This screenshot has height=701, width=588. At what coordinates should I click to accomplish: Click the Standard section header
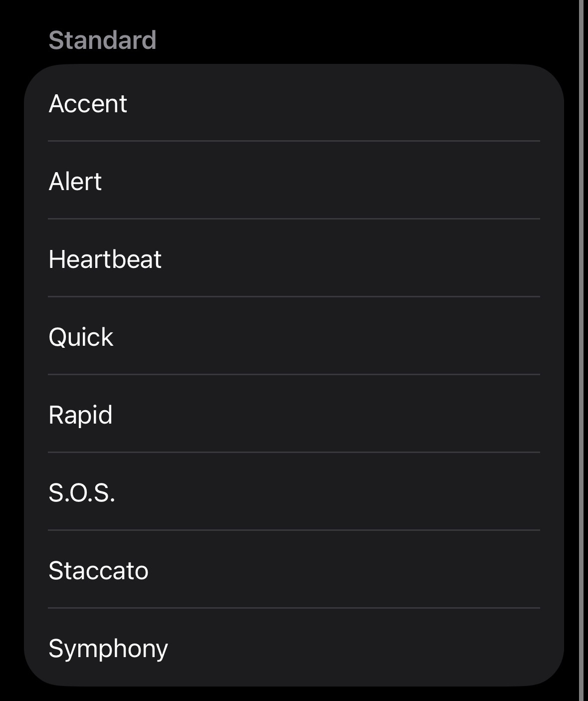click(102, 40)
